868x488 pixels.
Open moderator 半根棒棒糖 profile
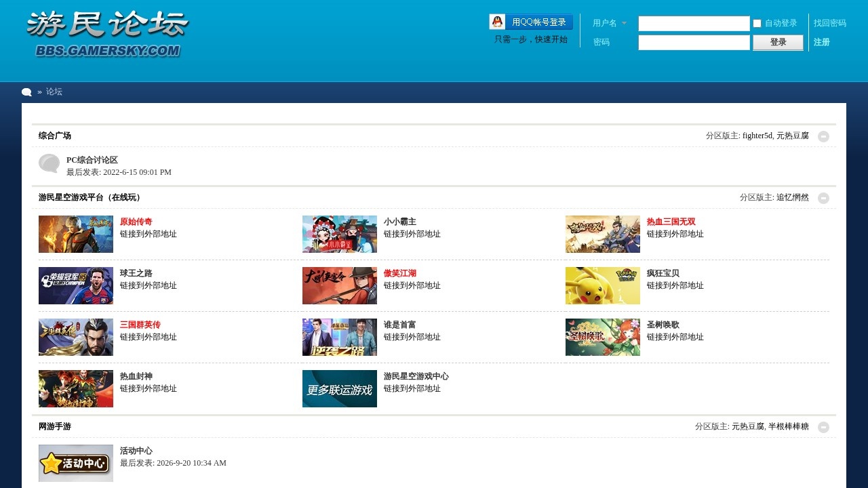point(789,426)
